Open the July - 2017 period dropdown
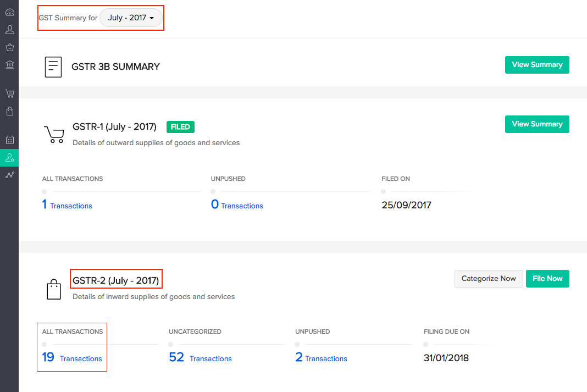587x392 pixels. (131, 18)
